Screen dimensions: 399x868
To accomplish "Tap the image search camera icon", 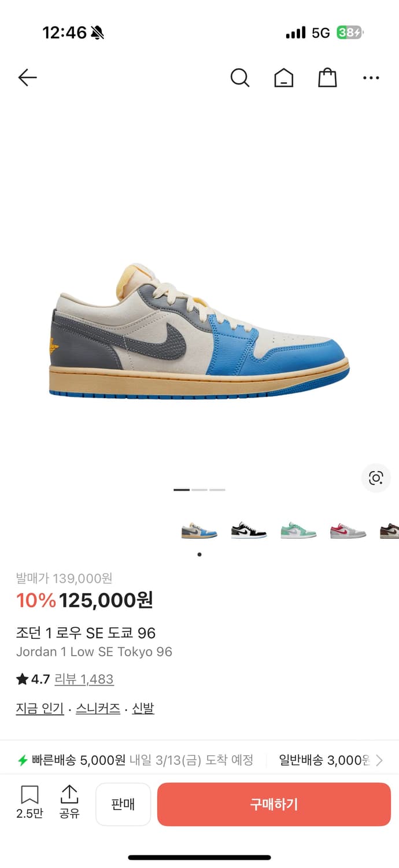I will tap(376, 478).
